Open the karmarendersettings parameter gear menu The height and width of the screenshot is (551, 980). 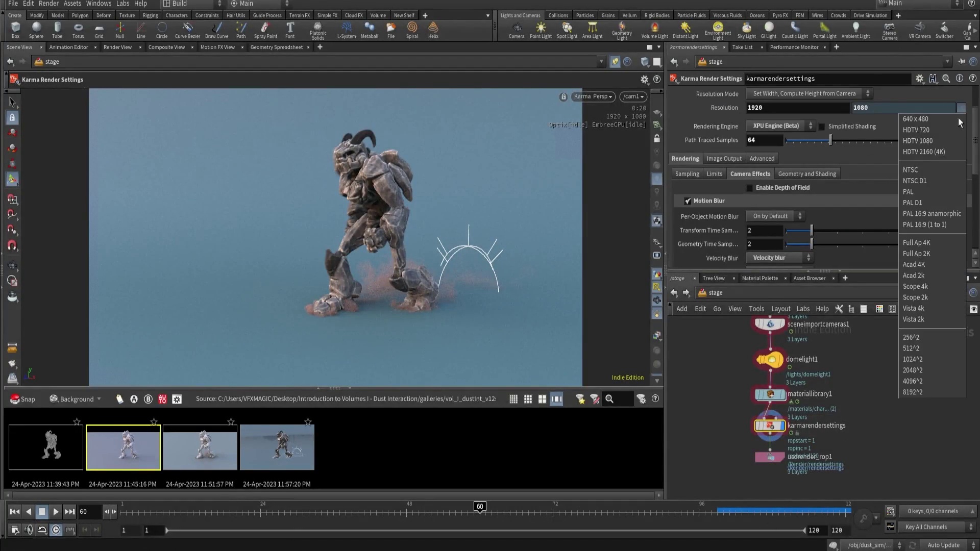pos(919,79)
